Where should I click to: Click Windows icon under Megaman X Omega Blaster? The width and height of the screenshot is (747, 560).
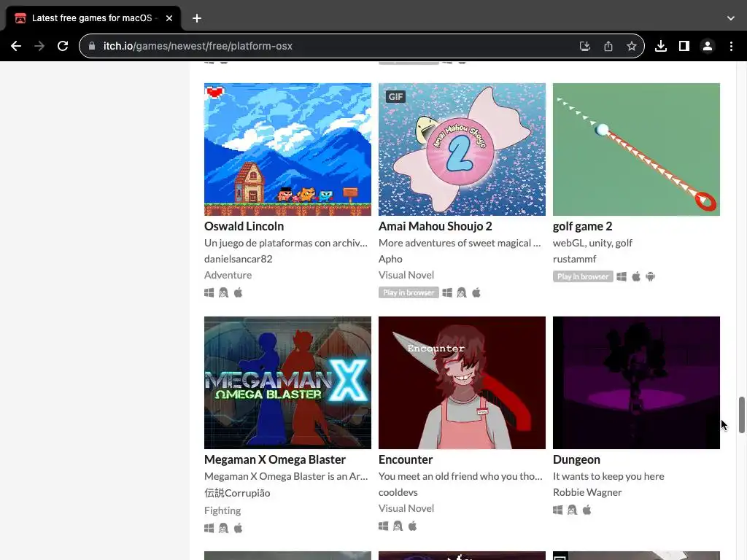pos(209,528)
